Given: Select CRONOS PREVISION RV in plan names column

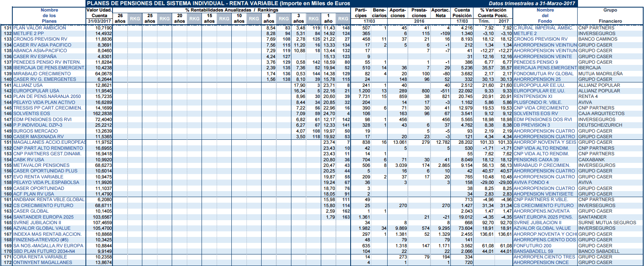Looking at the screenshot, I should pos(40,39).
